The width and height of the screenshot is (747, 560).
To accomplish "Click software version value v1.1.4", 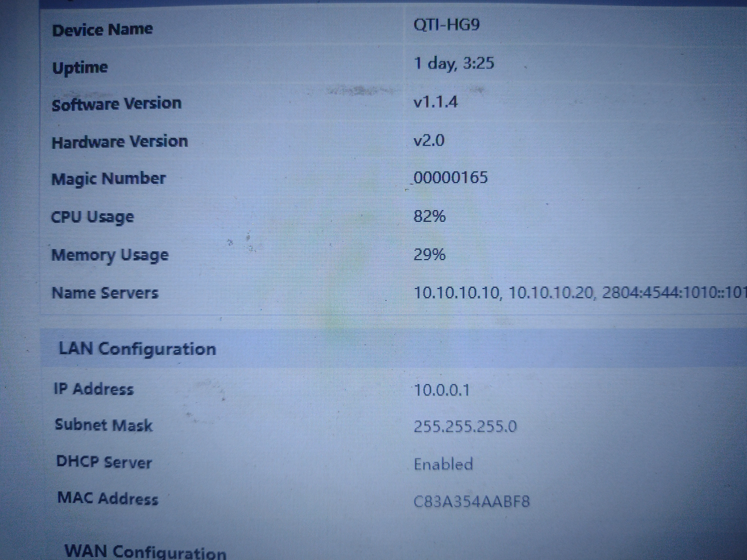I will [x=435, y=102].
